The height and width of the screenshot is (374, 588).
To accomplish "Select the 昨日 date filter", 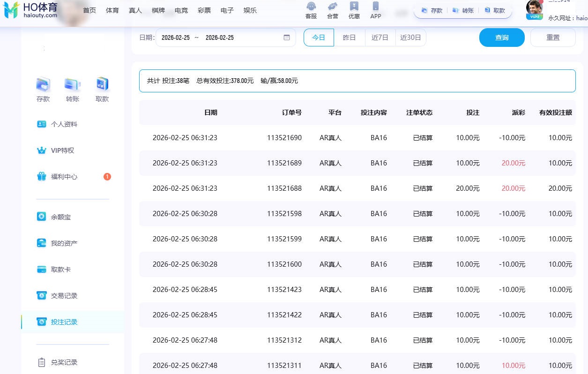I will [x=350, y=37].
